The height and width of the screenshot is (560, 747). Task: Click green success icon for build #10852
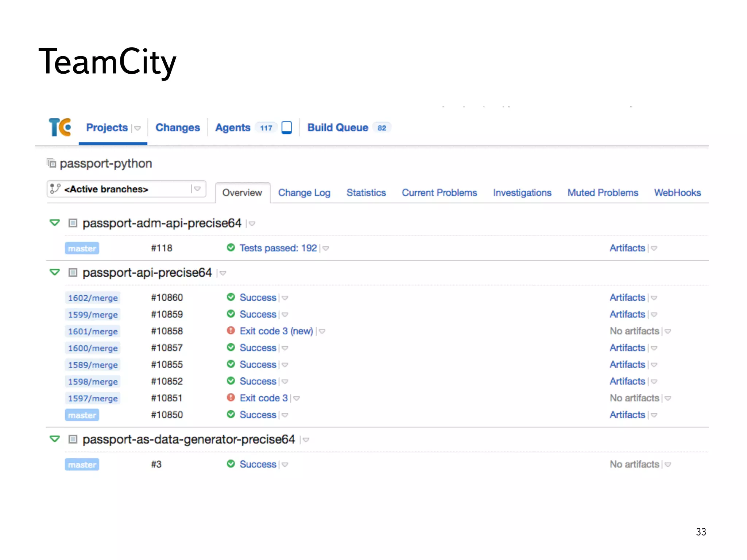click(x=231, y=381)
